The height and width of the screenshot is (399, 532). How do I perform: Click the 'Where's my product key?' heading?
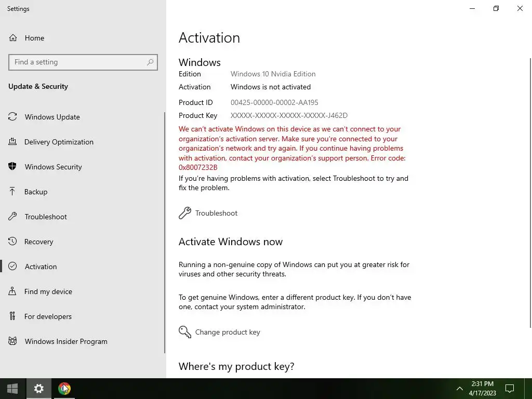pos(236,366)
